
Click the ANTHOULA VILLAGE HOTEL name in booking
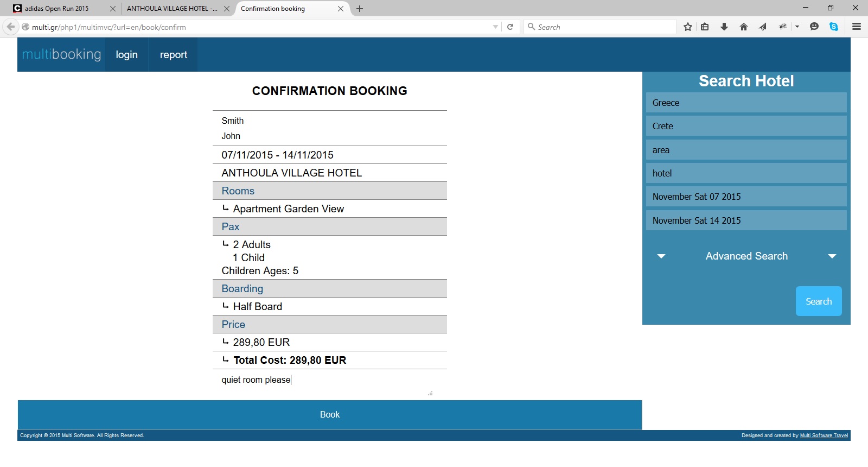(x=291, y=173)
